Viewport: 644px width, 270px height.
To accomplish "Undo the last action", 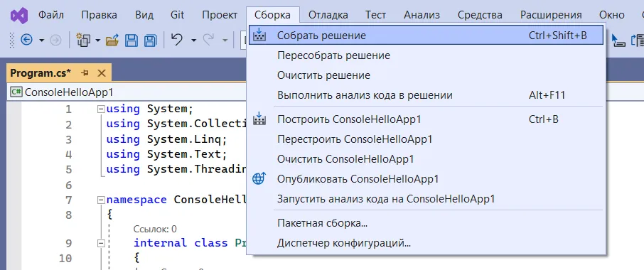I will click(x=176, y=39).
